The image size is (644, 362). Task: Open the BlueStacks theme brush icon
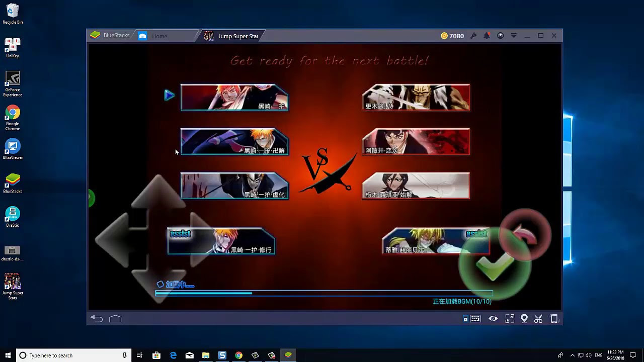point(473,36)
